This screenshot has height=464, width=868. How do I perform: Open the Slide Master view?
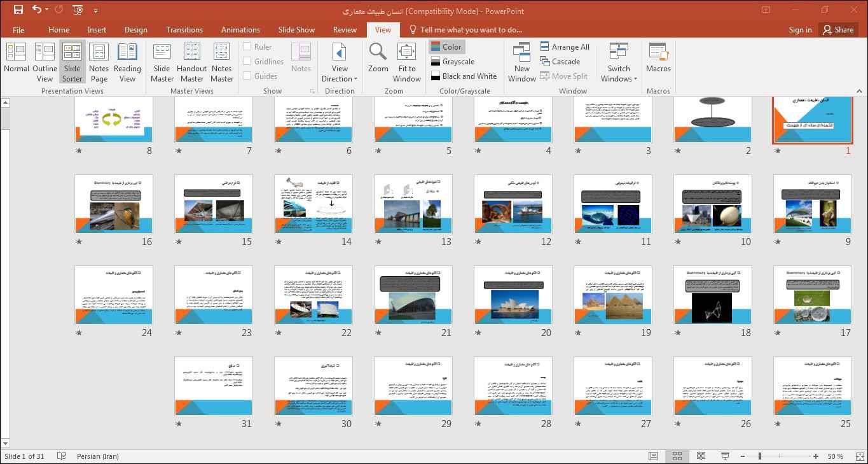click(x=162, y=61)
